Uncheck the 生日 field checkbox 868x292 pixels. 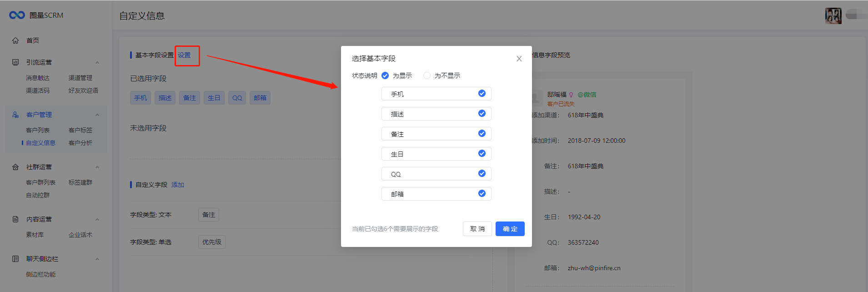click(x=482, y=154)
